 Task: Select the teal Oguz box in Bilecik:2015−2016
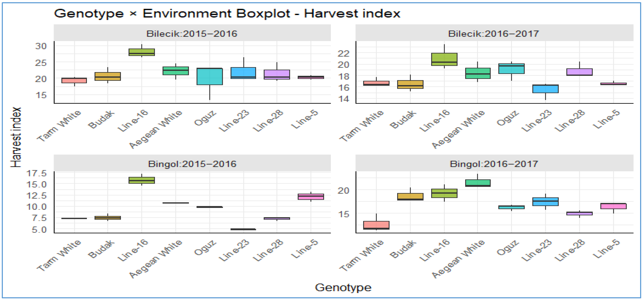(x=210, y=76)
